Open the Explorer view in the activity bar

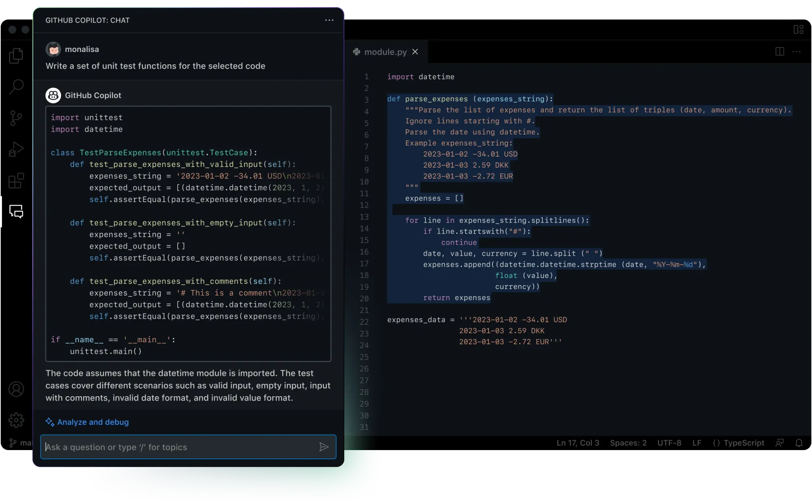(x=16, y=56)
